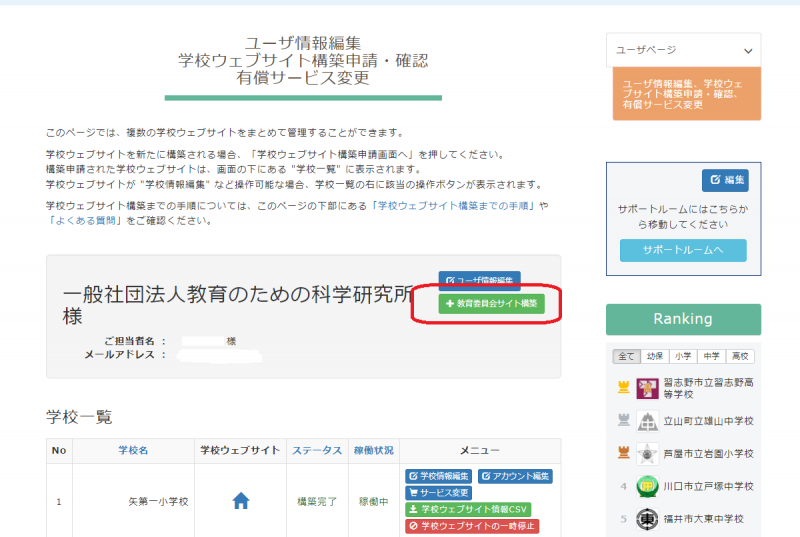Screen dimensions: 800x537
Task: Open the ユーザページ dropdown
Action: 683,50
